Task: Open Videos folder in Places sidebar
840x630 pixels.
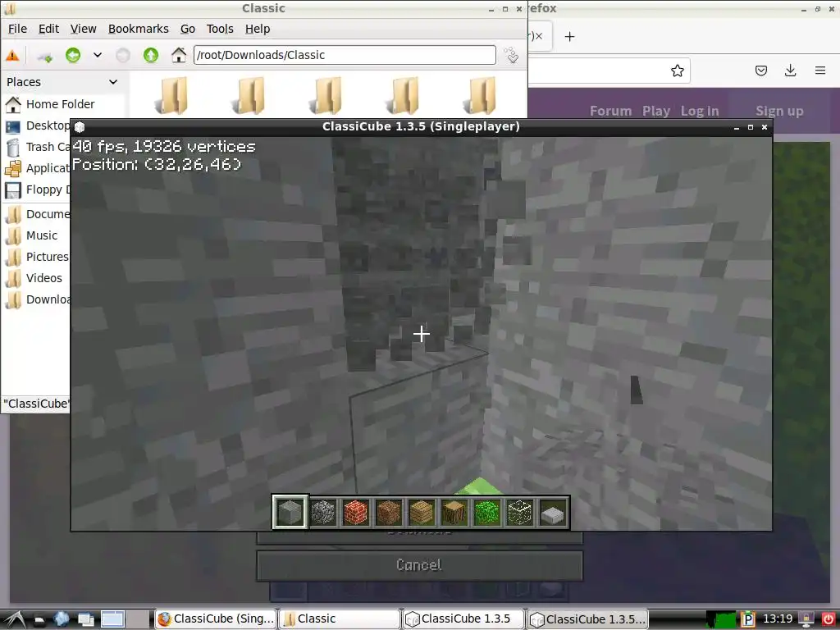Action: point(34,278)
